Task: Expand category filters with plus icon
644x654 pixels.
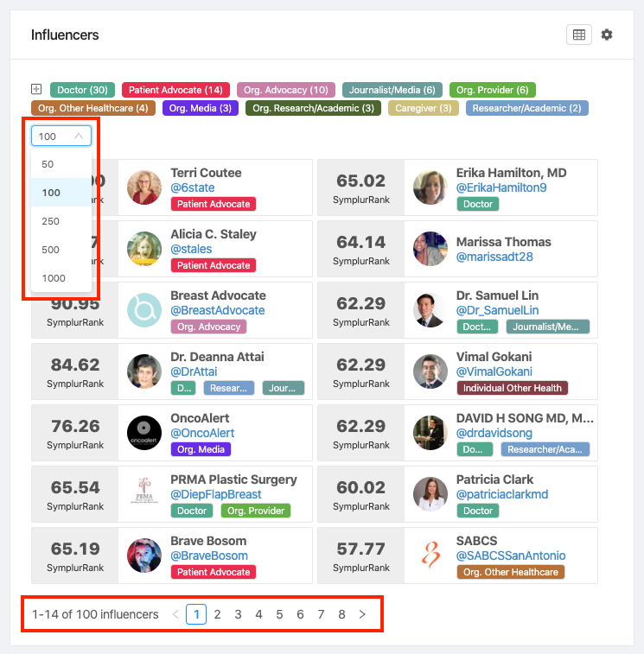Action: click(x=36, y=89)
